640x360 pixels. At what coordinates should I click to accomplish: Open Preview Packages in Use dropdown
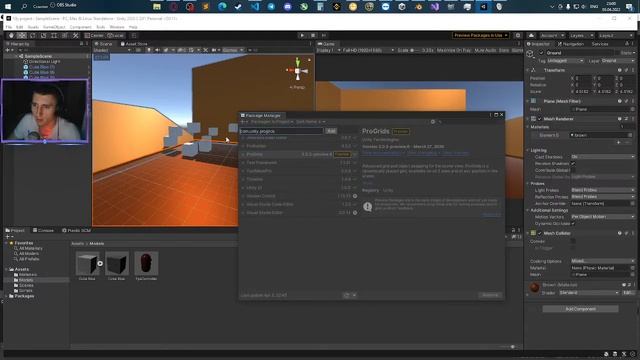pyautogui.click(x=480, y=36)
